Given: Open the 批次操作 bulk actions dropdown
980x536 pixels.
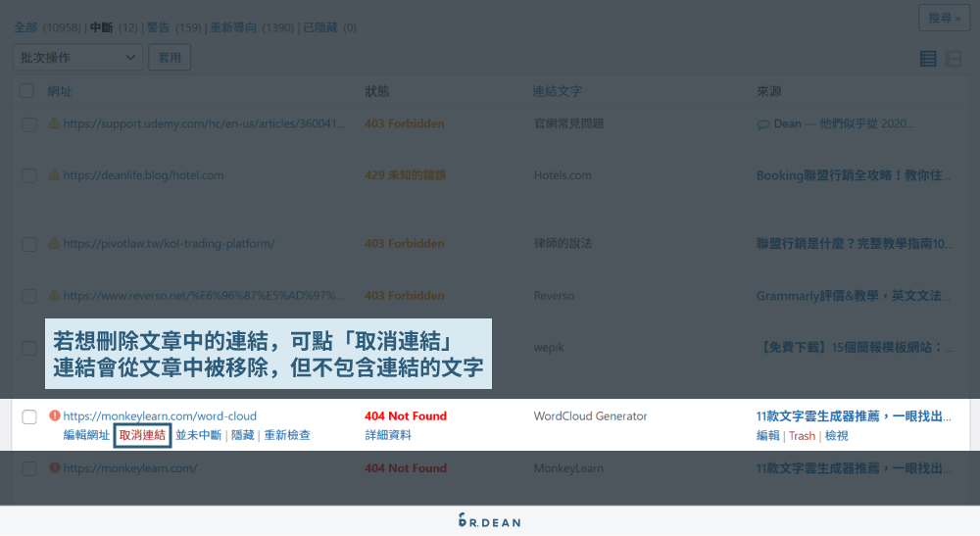Looking at the screenshot, I should [77, 58].
